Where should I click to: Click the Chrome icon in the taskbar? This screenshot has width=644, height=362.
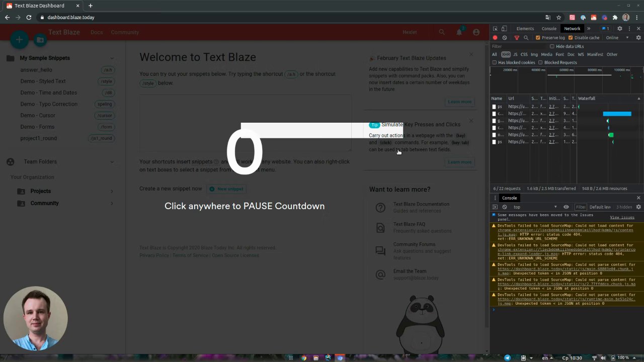(x=303, y=358)
